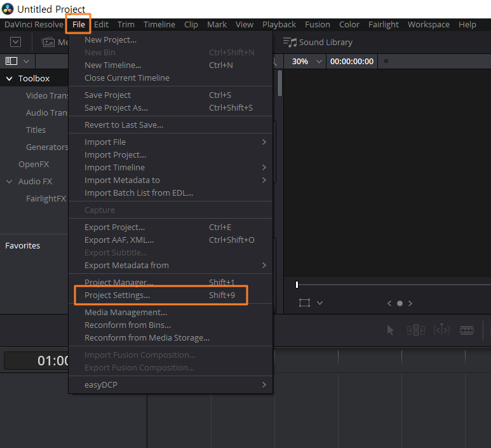Image resolution: width=491 pixels, height=448 pixels.
Task: Select Reconform from Media Storage...
Action: [170, 337]
